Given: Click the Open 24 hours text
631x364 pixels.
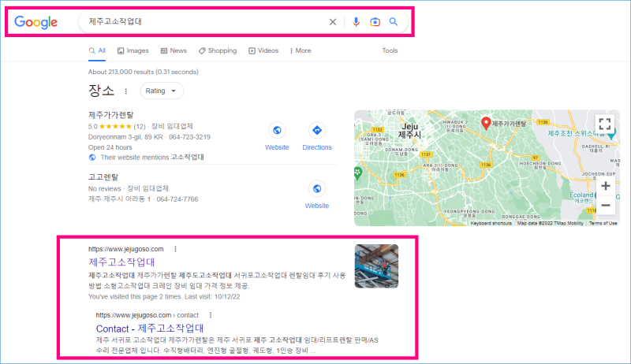Looking at the screenshot, I should 110,147.
